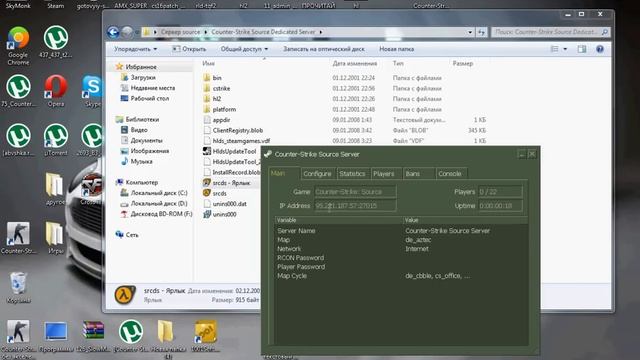Refresh the Explorer address bar
The width and height of the screenshot is (640, 360).
(x=481, y=32)
